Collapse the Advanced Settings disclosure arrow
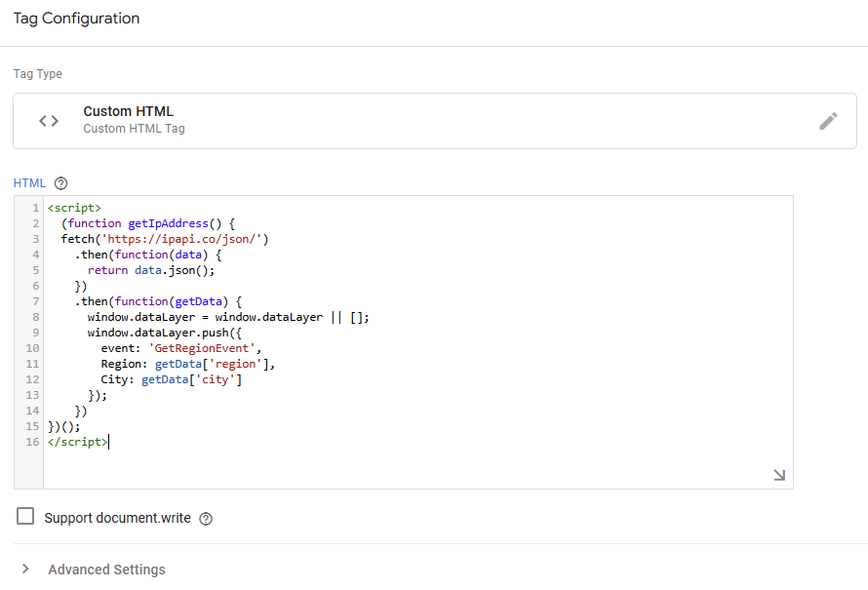 [x=25, y=569]
